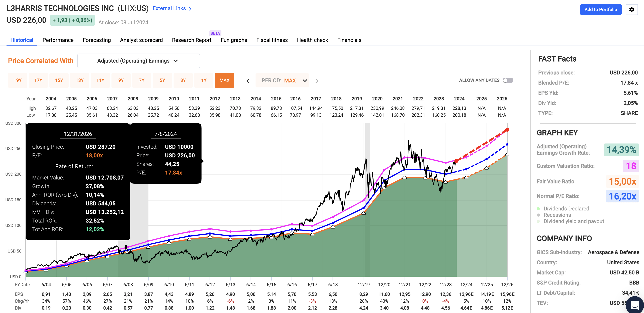The height and width of the screenshot is (313, 644).
Task: Click the USD 42,50 B market cap value
Action: coord(624,272)
